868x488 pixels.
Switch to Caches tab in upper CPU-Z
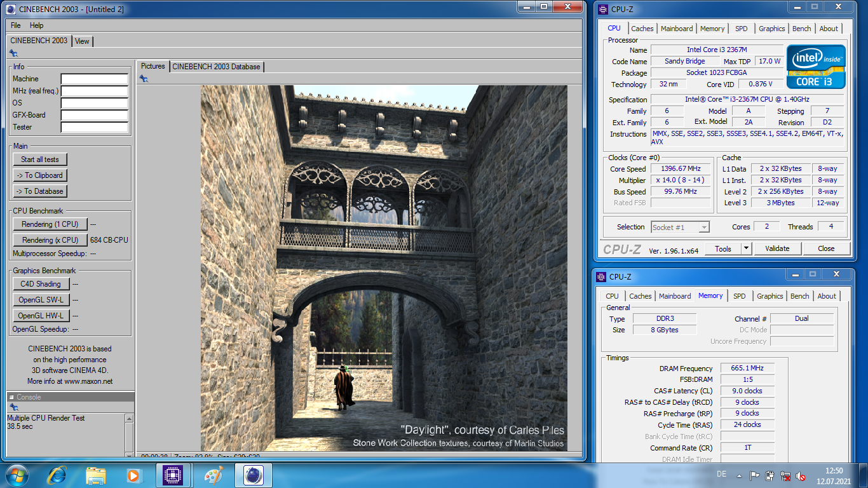[642, 29]
